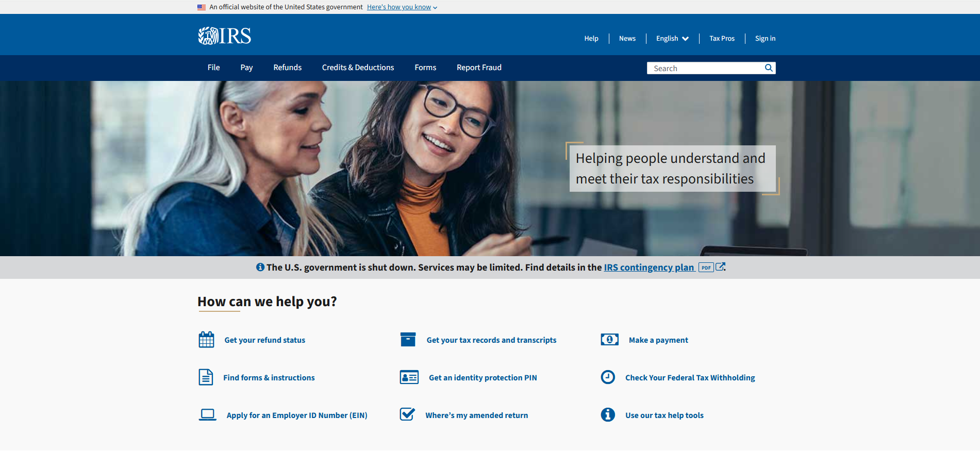980x451 pixels.
Task: Click the Sign in link
Action: pos(765,39)
